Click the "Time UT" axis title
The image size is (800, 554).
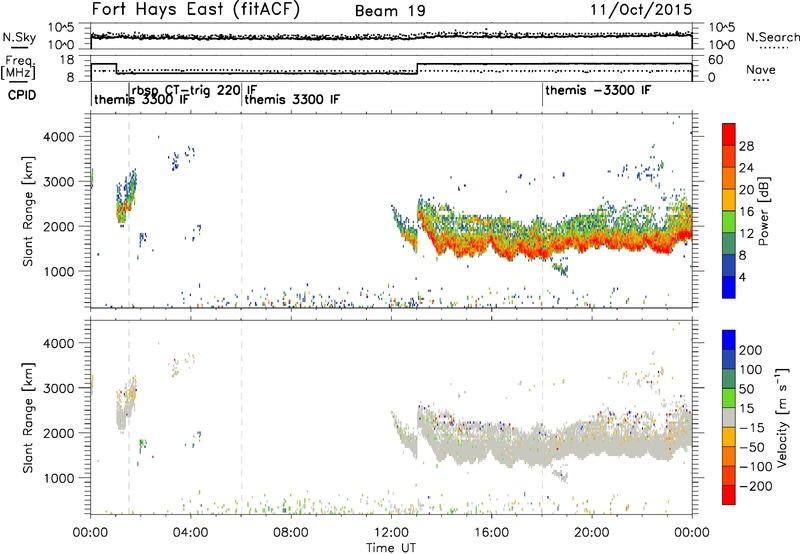click(391, 548)
